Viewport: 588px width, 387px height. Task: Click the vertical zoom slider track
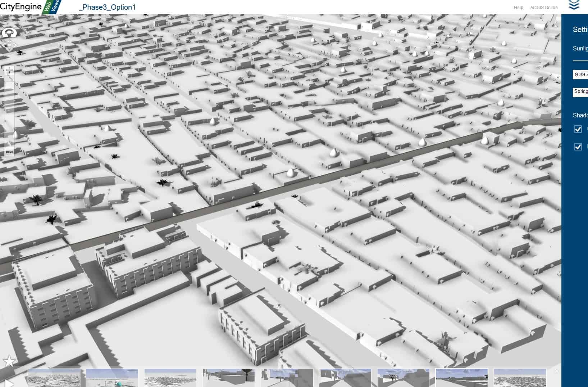pyautogui.click(x=10, y=108)
